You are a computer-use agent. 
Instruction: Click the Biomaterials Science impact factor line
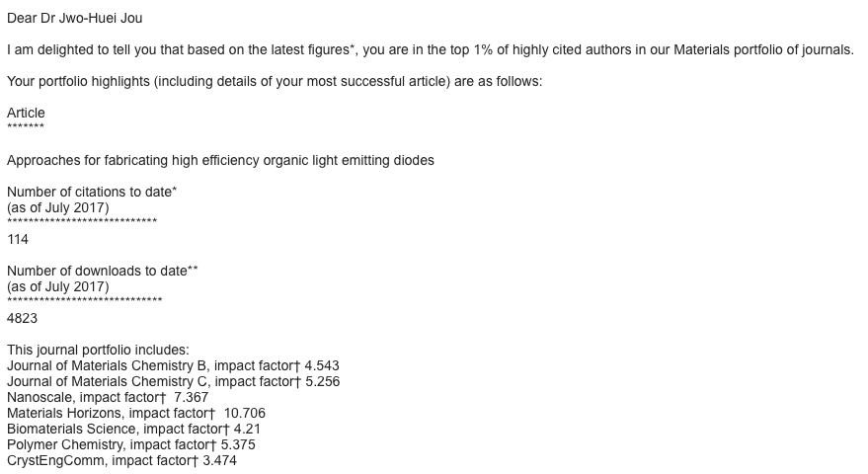133,430
